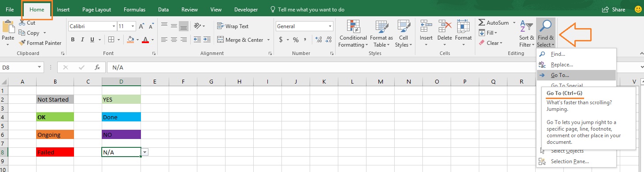
Task: Toggle Bold formatting
Action: point(73,40)
